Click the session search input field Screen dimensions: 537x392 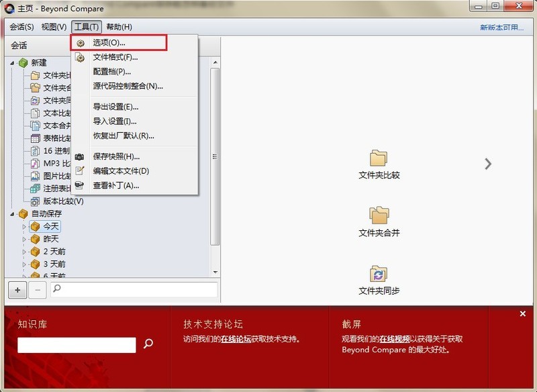(x=134, y=289)
